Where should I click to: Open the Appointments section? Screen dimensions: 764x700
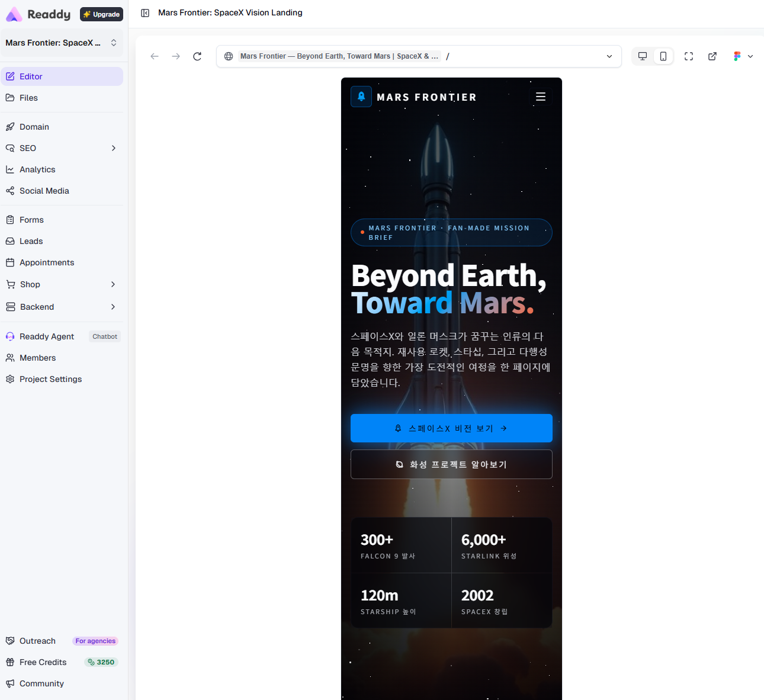62,262
